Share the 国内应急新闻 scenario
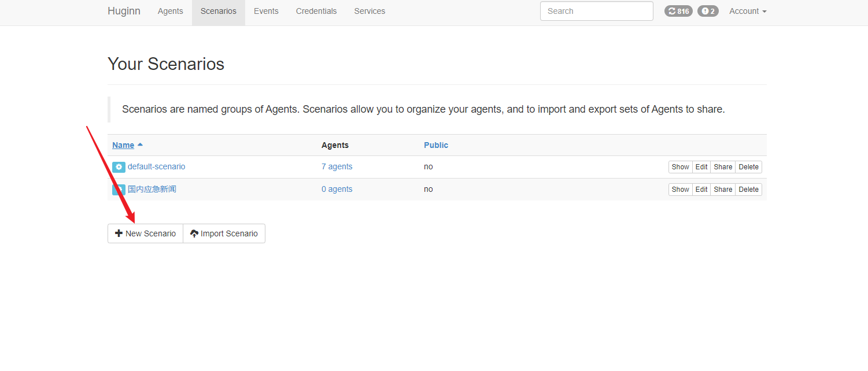The height and width of the screenshot is (371, 868). tap(723, 190)
